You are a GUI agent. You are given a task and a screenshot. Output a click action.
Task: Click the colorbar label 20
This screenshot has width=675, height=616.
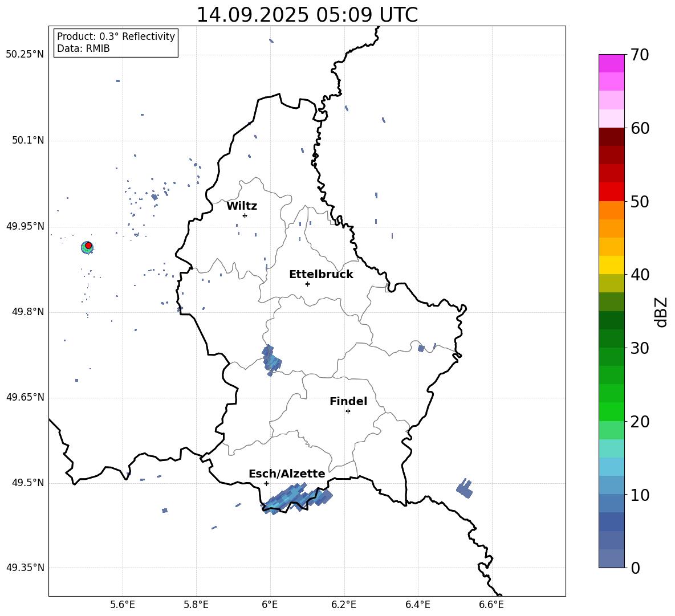coord(640,422)
